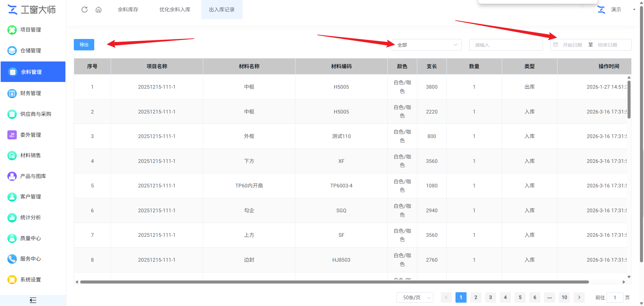Focus the 请输入 search input field
This screenshot has height=306, width=644.
coord(506,45)
